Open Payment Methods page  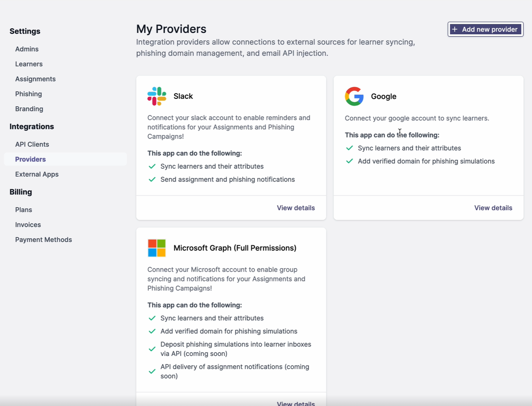[44, 240]
